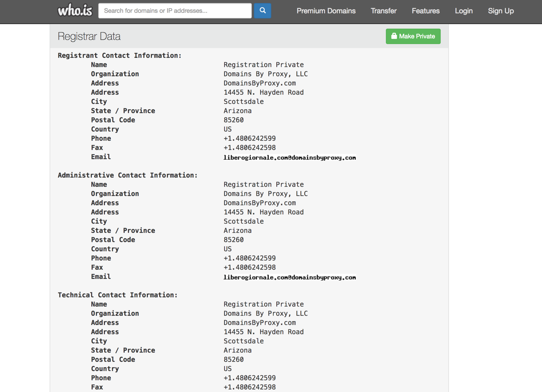
Task: Select Administrative fax +1.4806242598
Action: pos(250,267)
